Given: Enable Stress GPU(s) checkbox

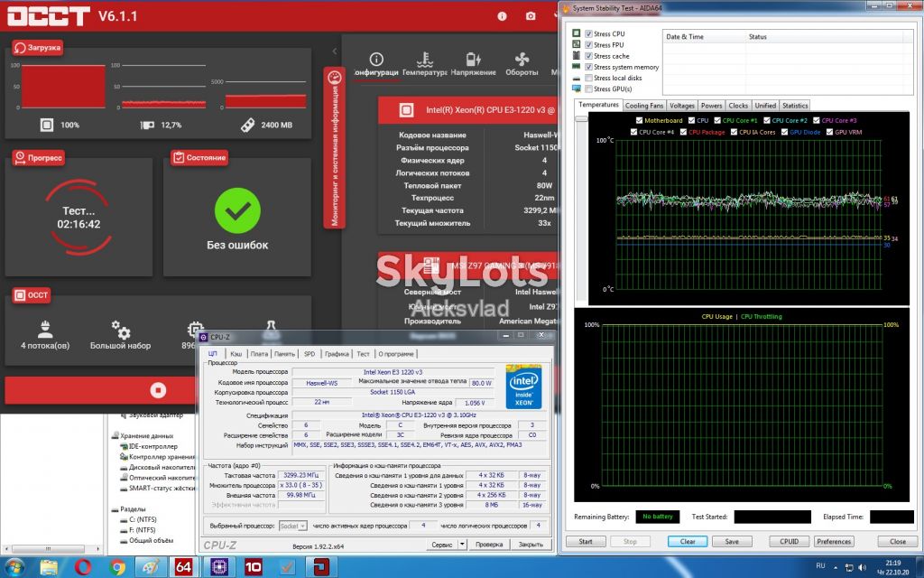Looking at the screenshot, I should pyautogui.click(x=588, y=89).
